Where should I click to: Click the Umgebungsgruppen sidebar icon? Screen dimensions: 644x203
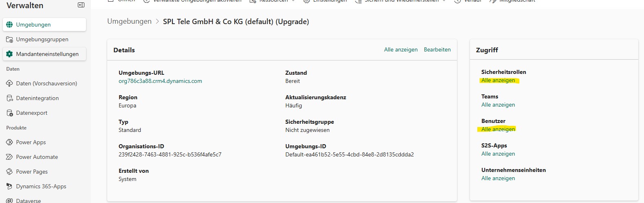[9, 39]
